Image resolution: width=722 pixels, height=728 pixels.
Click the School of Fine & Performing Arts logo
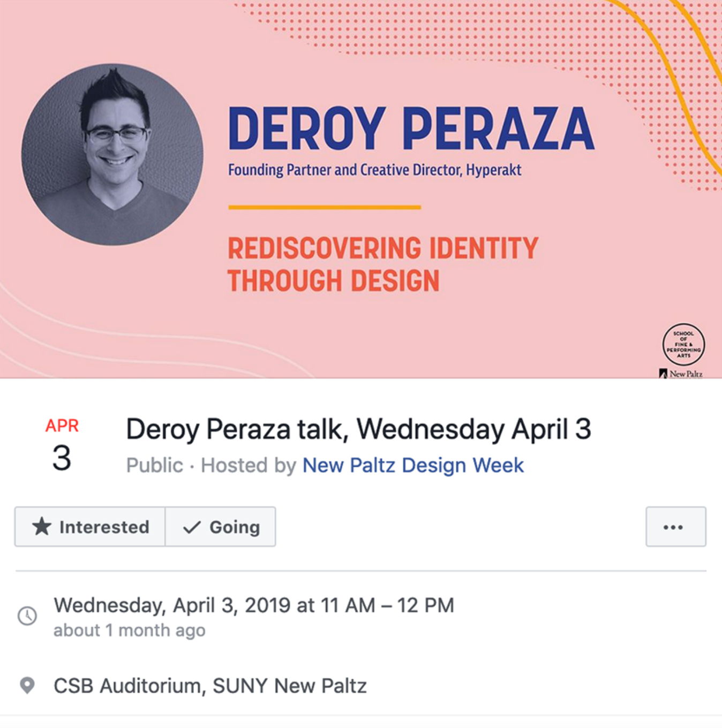pos(683,344)
